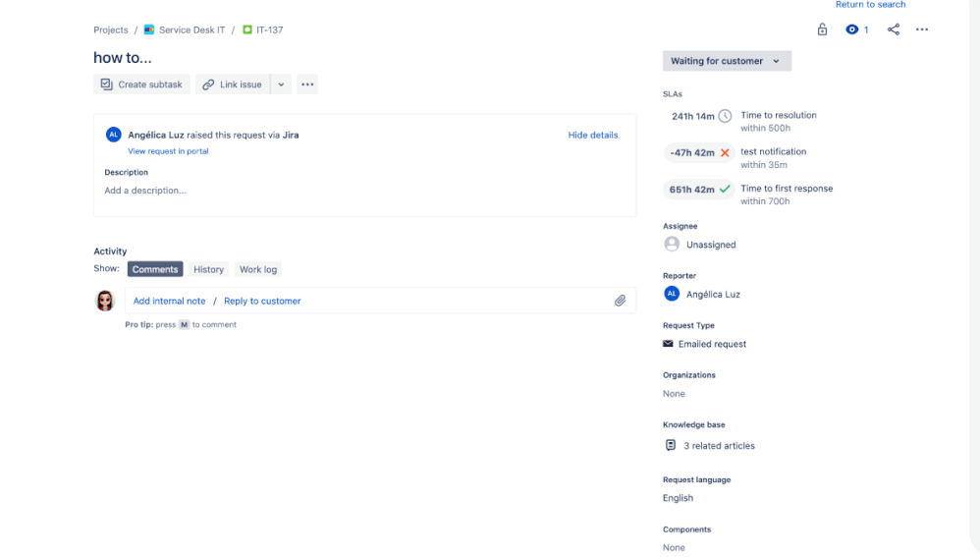Screen dimensions: 980x557
Task: Expand the dropdown arrow beside Link issue
Action: point(281,84)
